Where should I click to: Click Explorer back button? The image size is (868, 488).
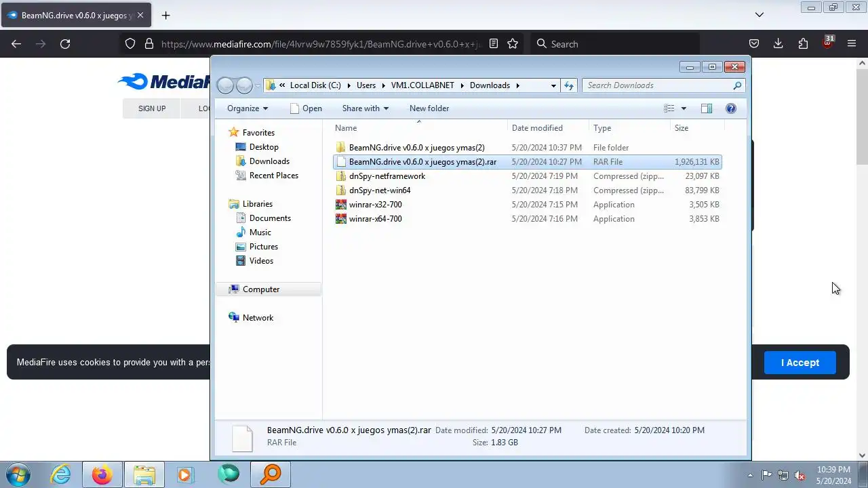pyautogui.click(x=226, y=85)
